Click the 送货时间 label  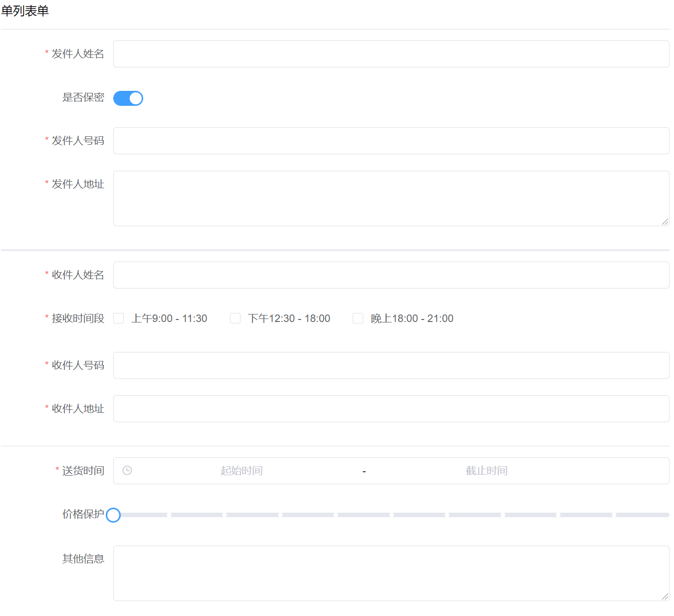tap(83, 471)
